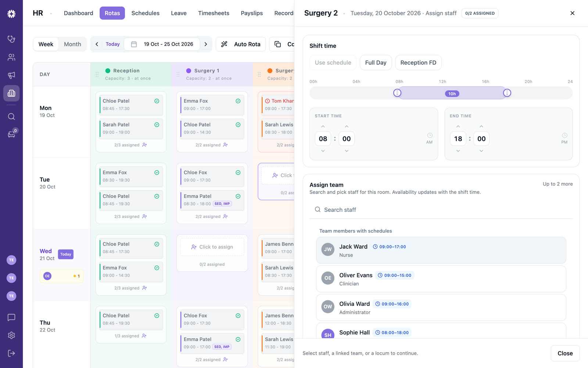Increase the end time minutes

coord(481,126)
